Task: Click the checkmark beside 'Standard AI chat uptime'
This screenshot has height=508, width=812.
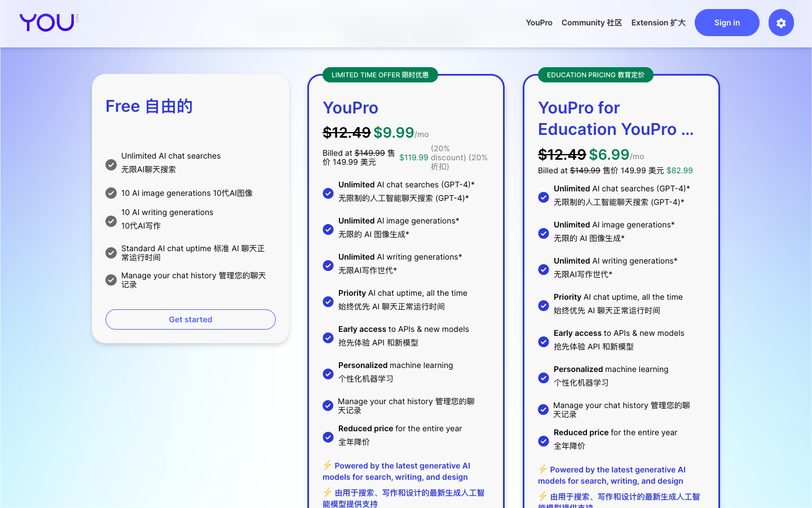Action: (111, 253)
